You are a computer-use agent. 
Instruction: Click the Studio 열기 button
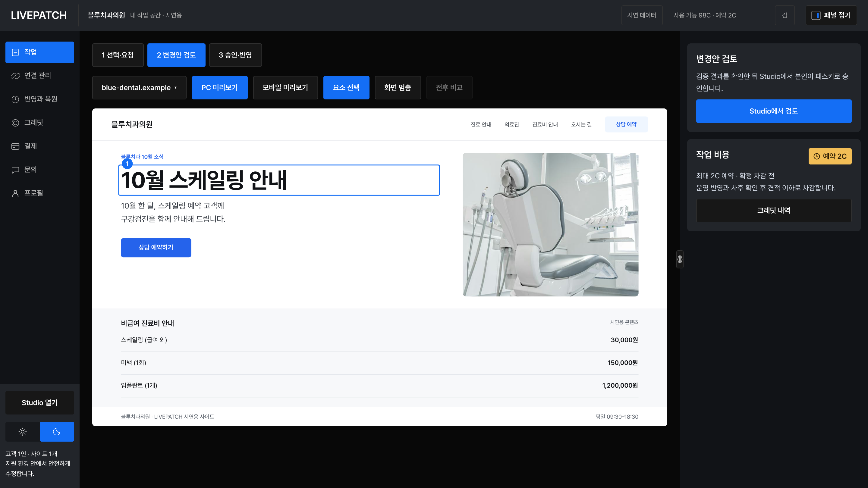tap(40, 402)
